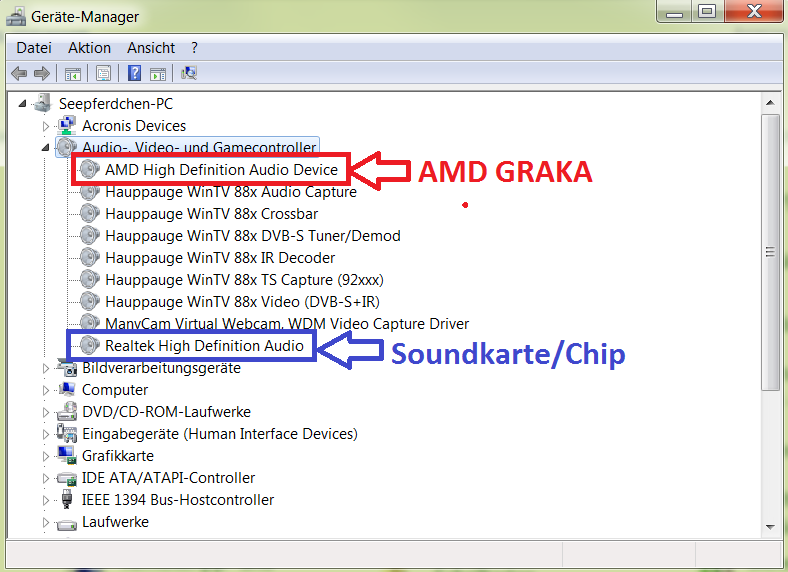Expand the Acronis Devices node
This screenshot has width=788, height=572.
(46, 126)
